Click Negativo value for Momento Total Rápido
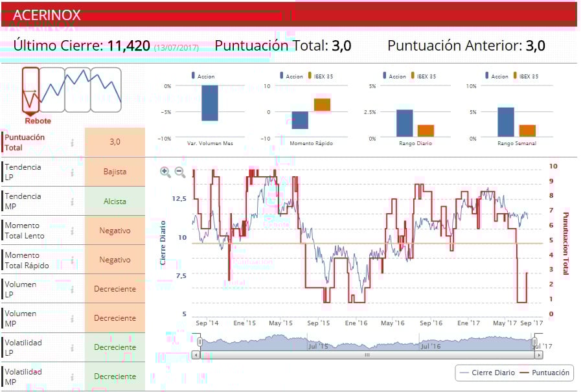Viewport: 581px width, 392px height. point(115,260)
